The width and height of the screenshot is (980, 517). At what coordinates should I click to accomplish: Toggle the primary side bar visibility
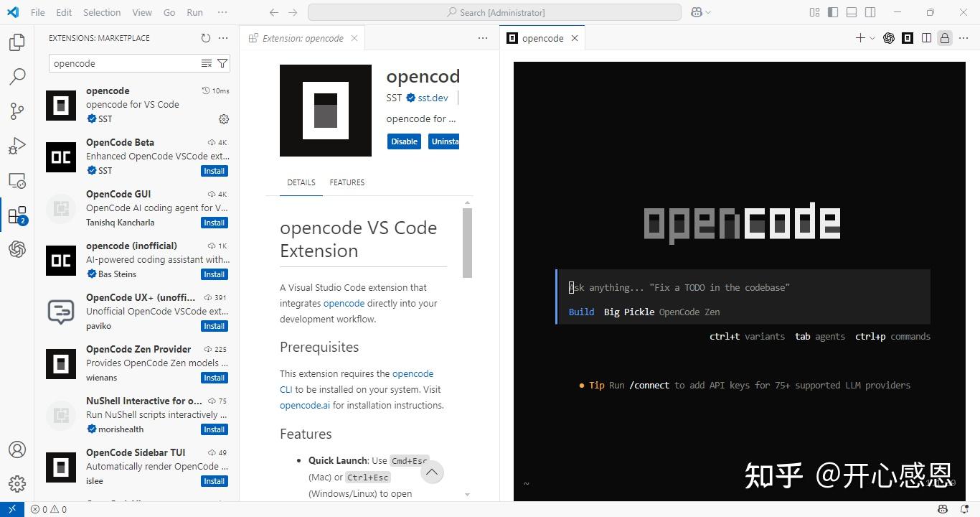pyautogui.click(x=832, y=12)
